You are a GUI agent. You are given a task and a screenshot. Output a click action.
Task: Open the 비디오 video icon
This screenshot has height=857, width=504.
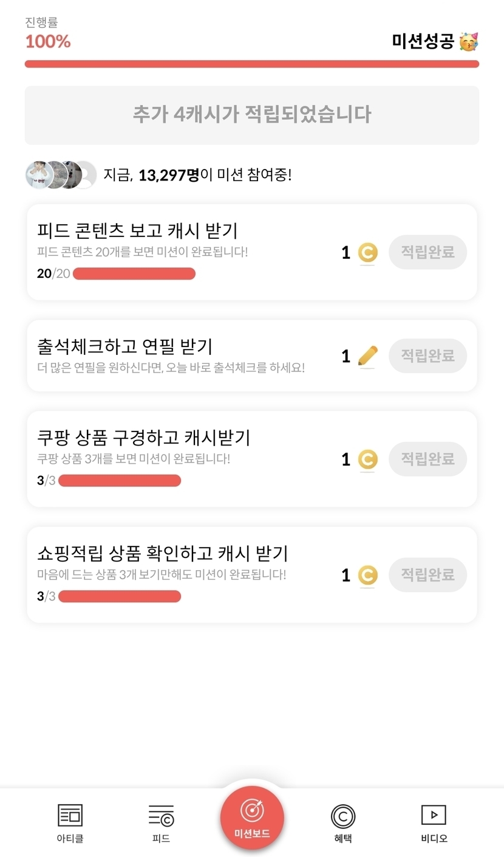pos(434,815)
